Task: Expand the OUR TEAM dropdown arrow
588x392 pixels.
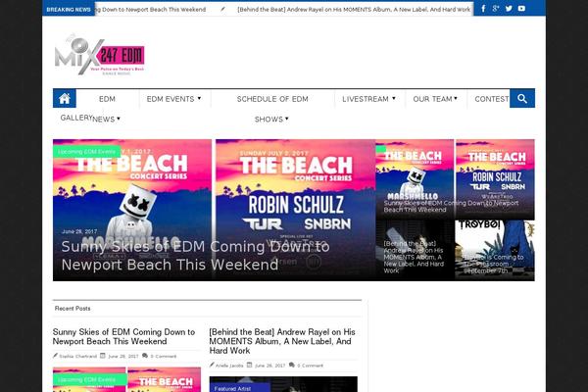Action: coord(456,98)
